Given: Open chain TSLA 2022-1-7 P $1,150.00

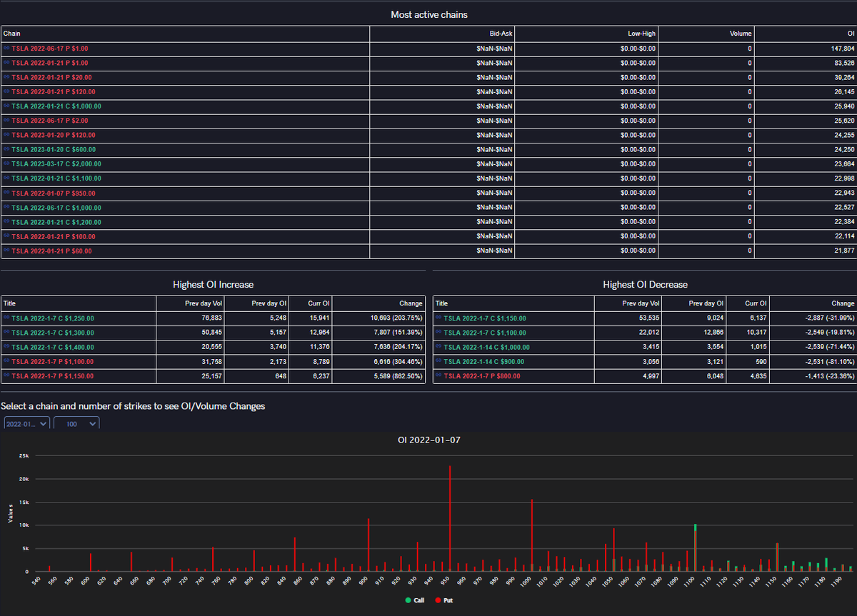Looking at the screenshot, I should pyautogui.click(x=52, y=376).
